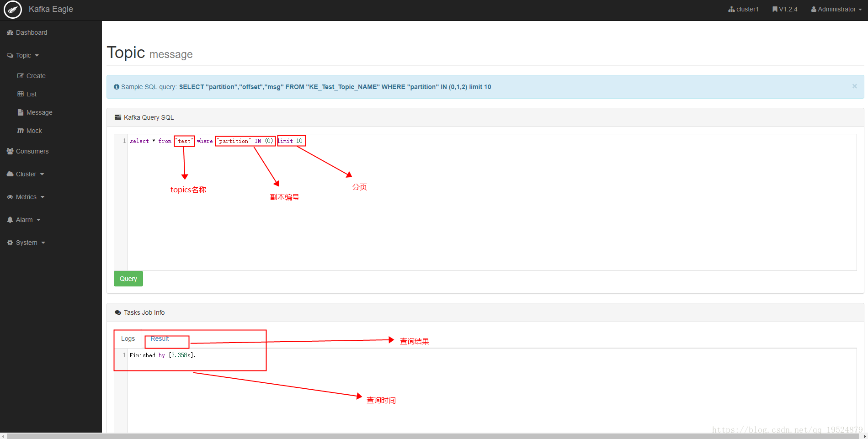
Task: Click the V1.2.4 bookmark icon
Action: point(775,9)
